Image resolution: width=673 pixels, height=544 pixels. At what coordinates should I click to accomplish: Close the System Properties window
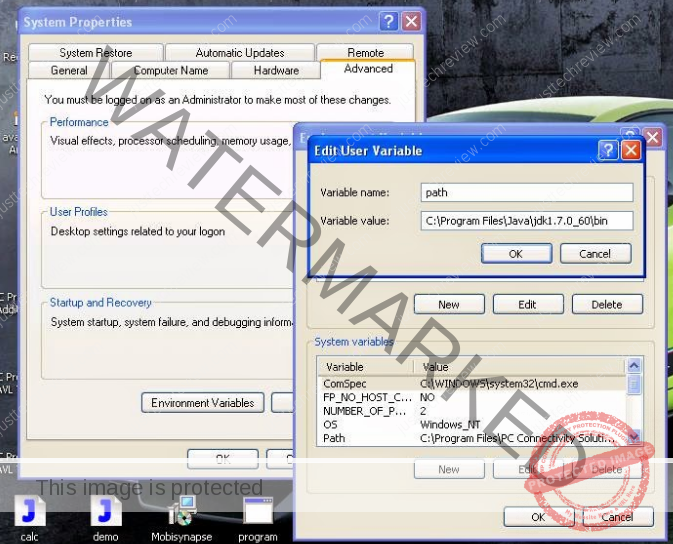point(411,21)
